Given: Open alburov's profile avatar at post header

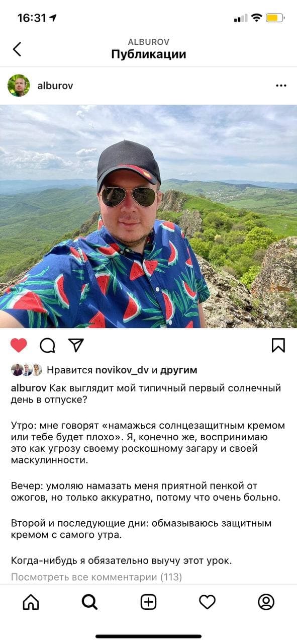Looking at the screenshot, I should pos(19,86).
